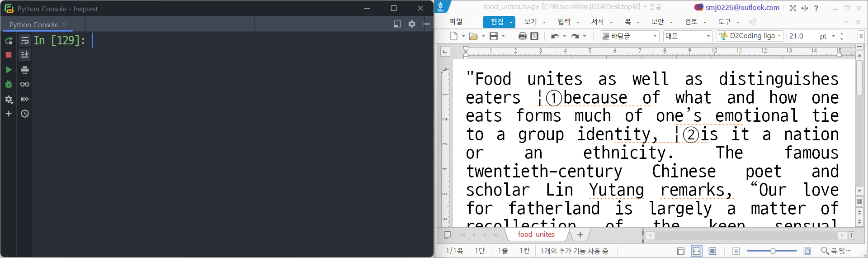Select the food_unites document tab

coord(536,234)
